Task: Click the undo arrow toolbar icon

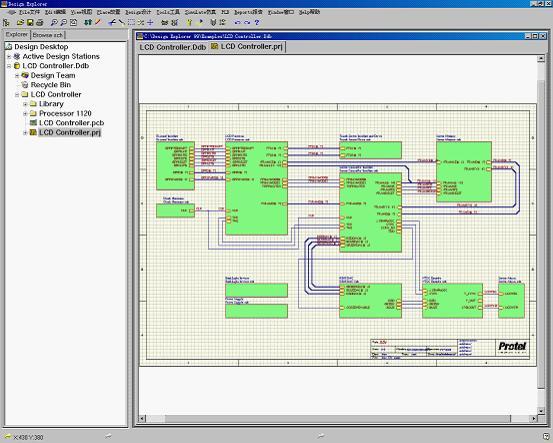Action: (x=237, y=23)
